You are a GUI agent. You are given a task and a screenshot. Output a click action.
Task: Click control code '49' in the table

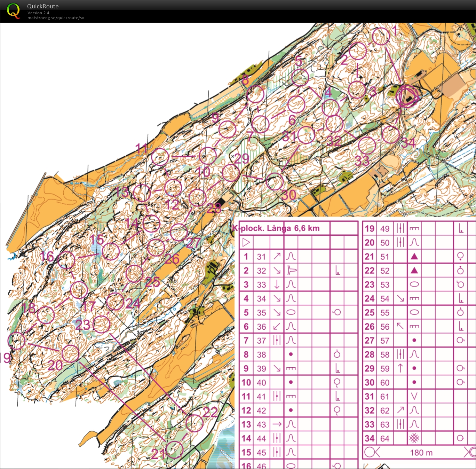coord(385,229)
